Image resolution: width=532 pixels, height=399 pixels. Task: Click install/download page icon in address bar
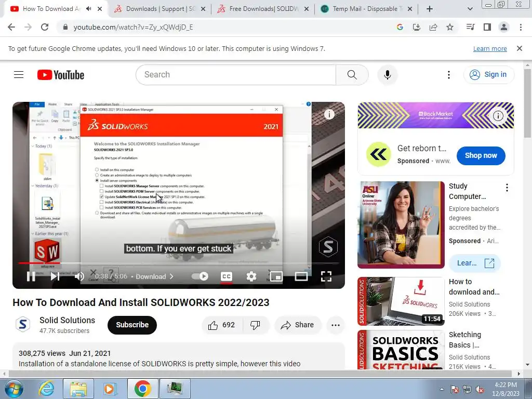tap(417, 27)
